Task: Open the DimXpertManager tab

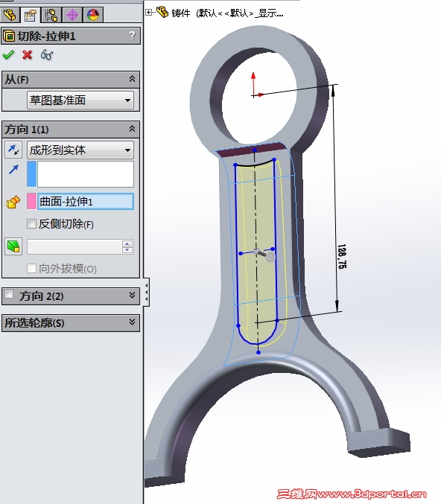Action: [72, 15]
